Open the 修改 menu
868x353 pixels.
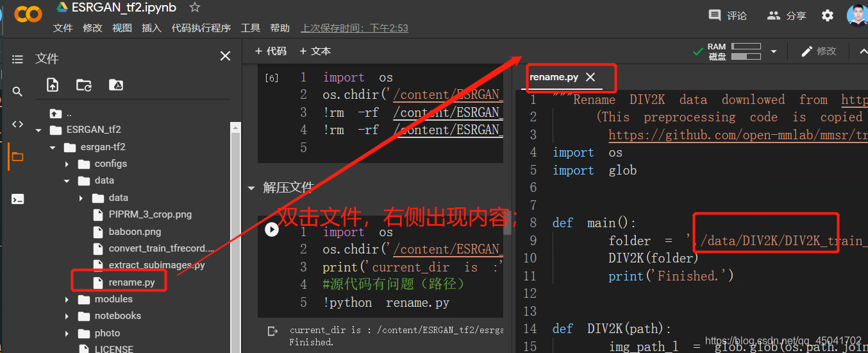coord(92,28)
